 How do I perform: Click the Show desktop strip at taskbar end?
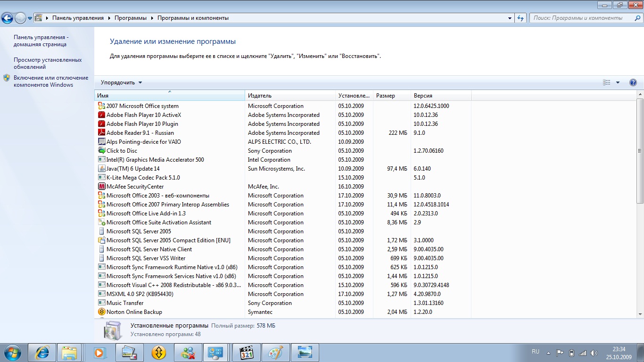tap(641, 353)
